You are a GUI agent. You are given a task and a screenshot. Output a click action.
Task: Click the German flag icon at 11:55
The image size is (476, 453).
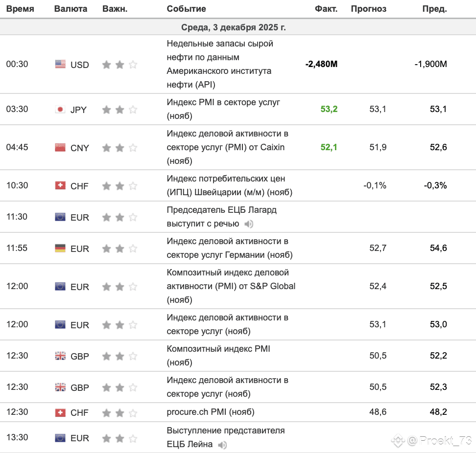pyautogui.click(x=60, y=249)
